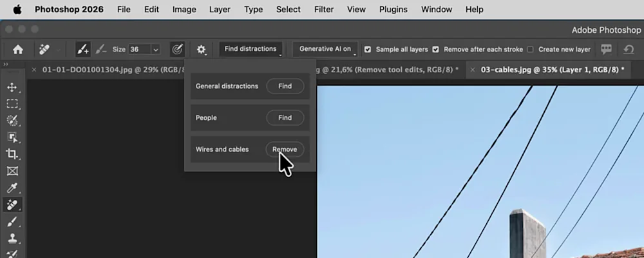Open the Type menu
Viewport: 644px width, 258px height.
pos(253,10)
